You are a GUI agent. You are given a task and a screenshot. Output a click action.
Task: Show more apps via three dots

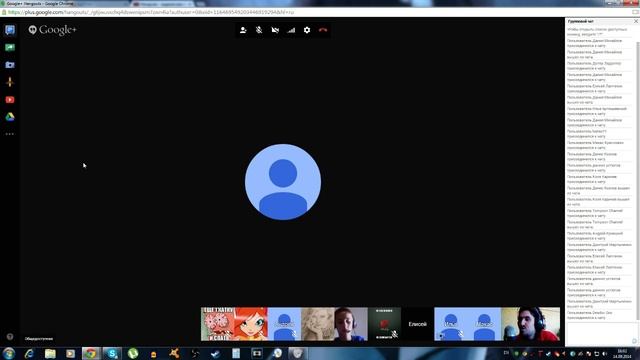point(10,134)
